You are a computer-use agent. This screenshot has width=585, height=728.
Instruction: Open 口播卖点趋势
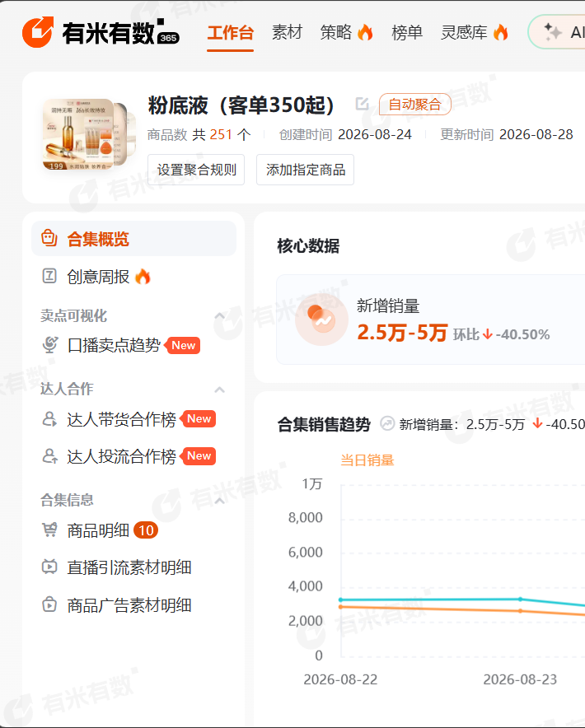[114, 345]
